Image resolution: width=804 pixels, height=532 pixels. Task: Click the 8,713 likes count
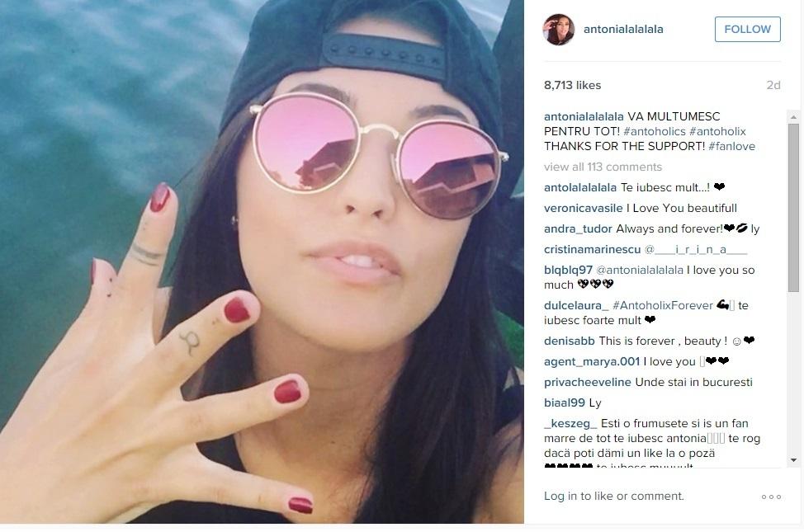(x=572, y=85)
